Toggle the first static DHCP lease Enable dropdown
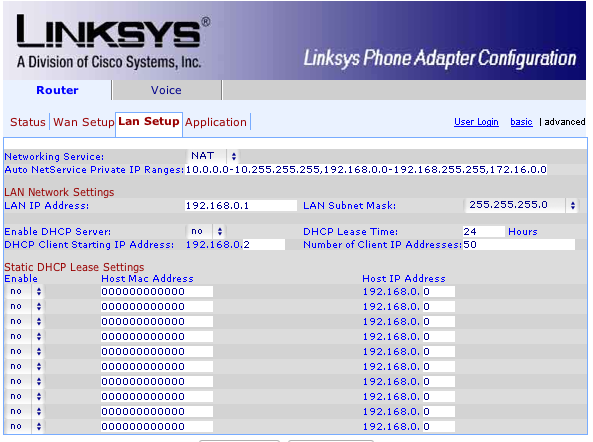Image resolution: width=593 pixels, height=442 pixels. point(25,292)
